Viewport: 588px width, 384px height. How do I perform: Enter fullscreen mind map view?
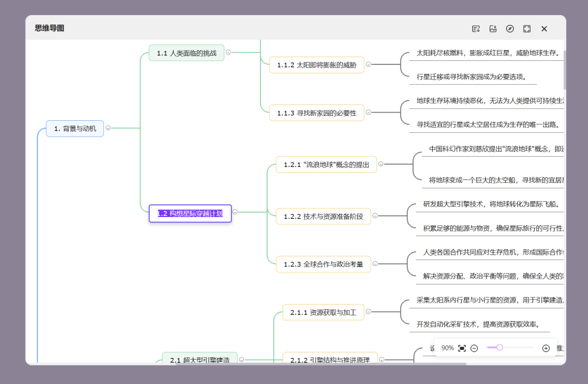pos(526,29)
